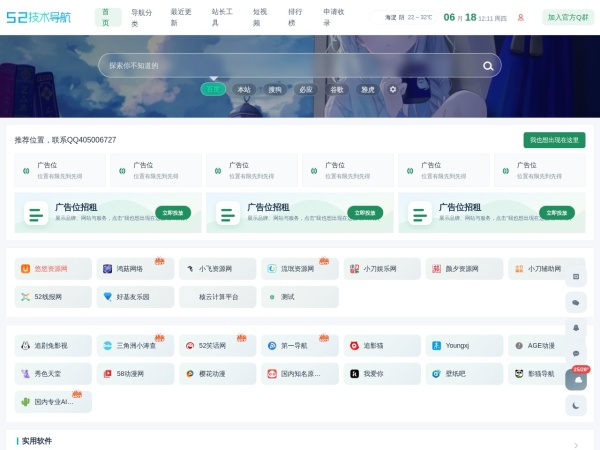
Task: Select 必应 search engine
Action: (306, 90)
